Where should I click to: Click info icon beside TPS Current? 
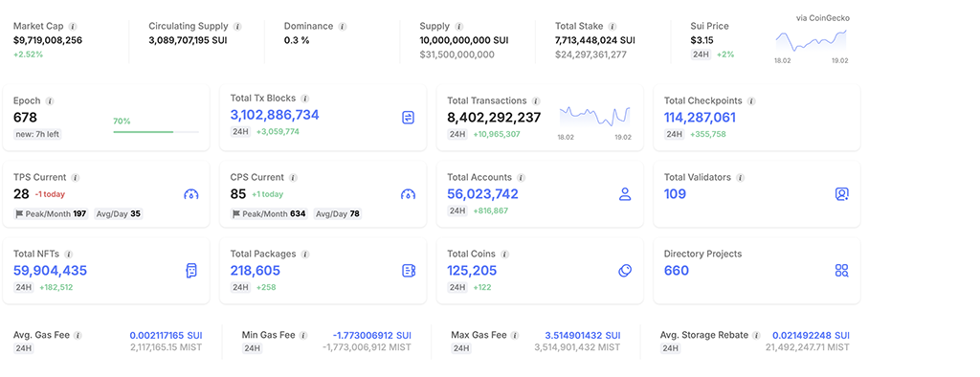[x=76, y=178]
